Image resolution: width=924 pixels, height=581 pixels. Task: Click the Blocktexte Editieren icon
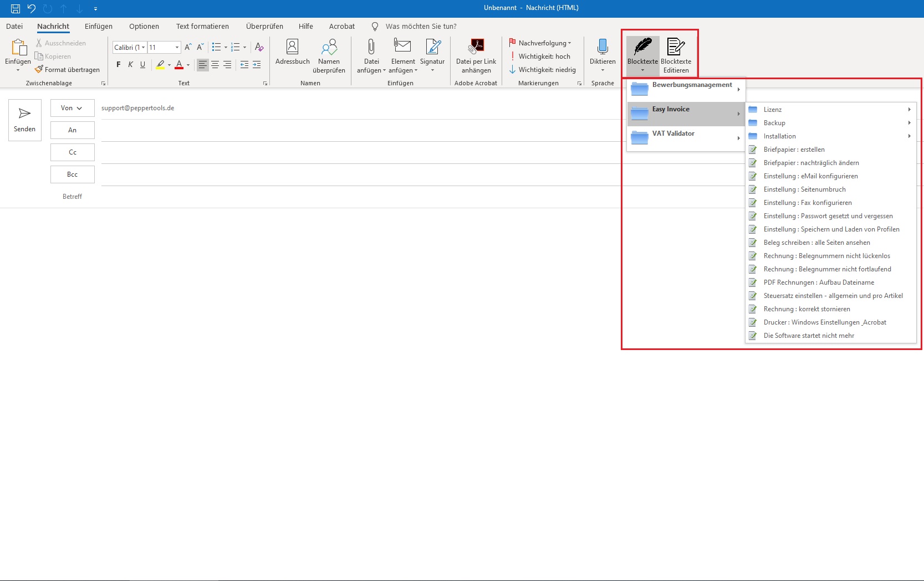[x=676, y=48]
